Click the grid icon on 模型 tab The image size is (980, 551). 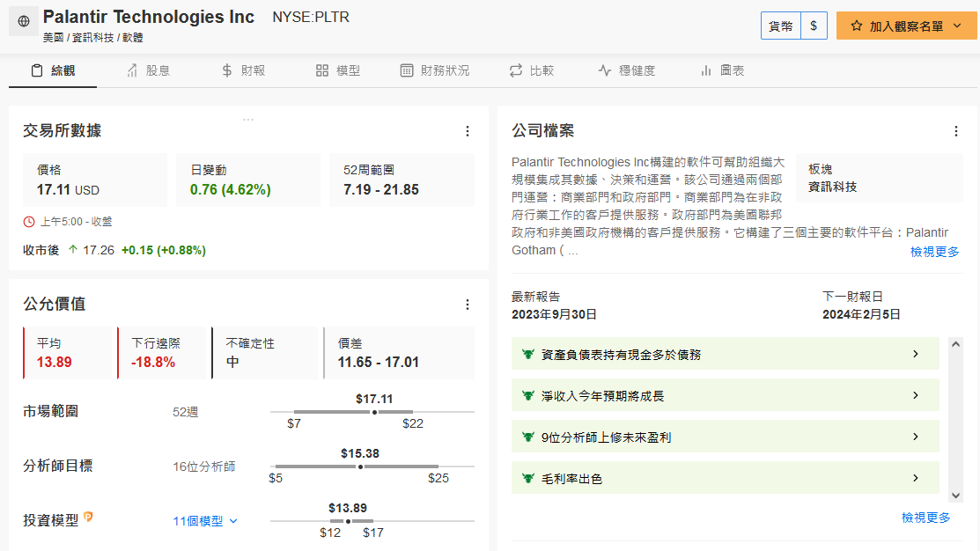(x=322, y=70)
